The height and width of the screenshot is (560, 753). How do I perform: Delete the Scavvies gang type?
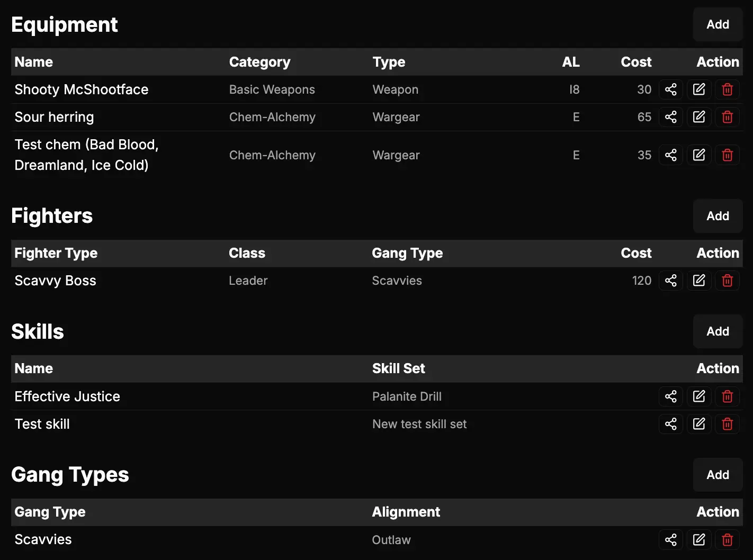click(x=727, y=540)
